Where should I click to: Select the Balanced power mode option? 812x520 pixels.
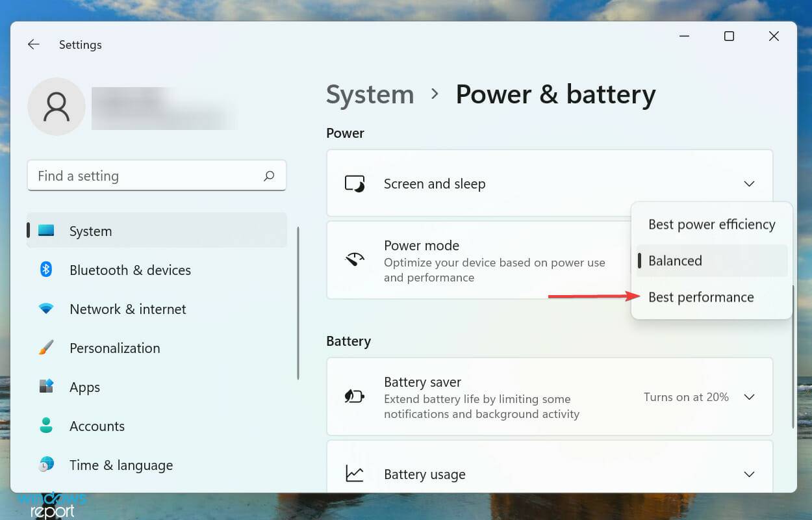tap(676, 261)
